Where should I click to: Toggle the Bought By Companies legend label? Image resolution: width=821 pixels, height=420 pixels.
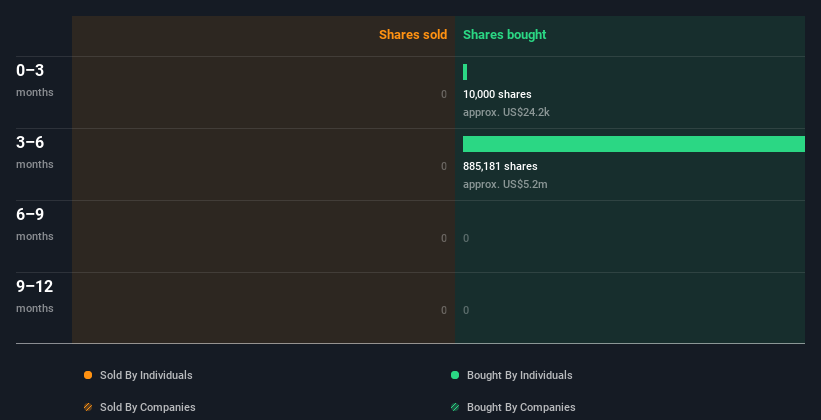[x=521, y=407]
